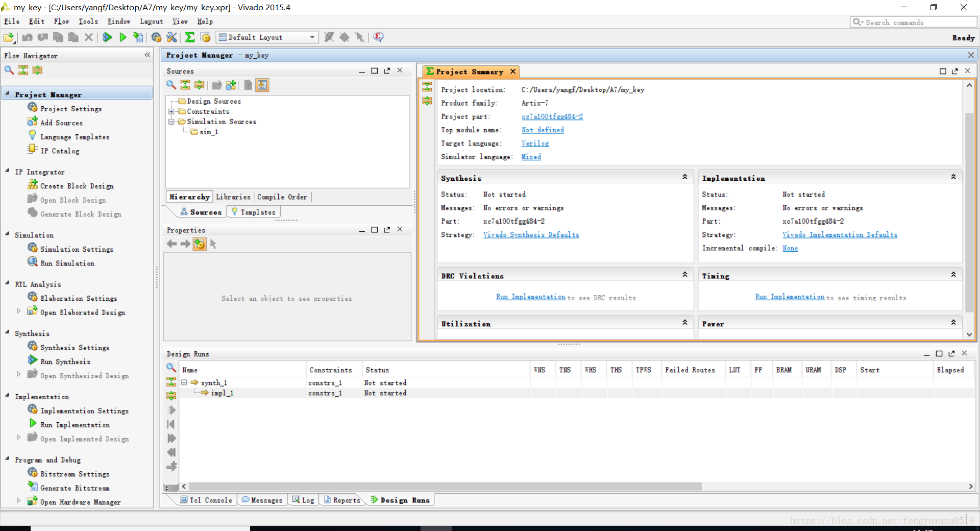Maximize the Design Runs panel

click(939, 353)
